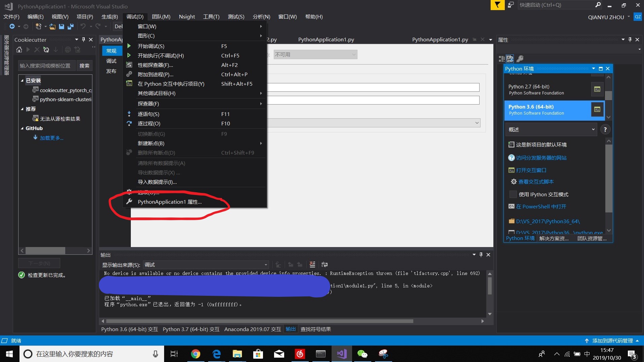Screen dimensions: 644x362
Task: Select 开始调试(S) menu item
Action: point(195,46)
